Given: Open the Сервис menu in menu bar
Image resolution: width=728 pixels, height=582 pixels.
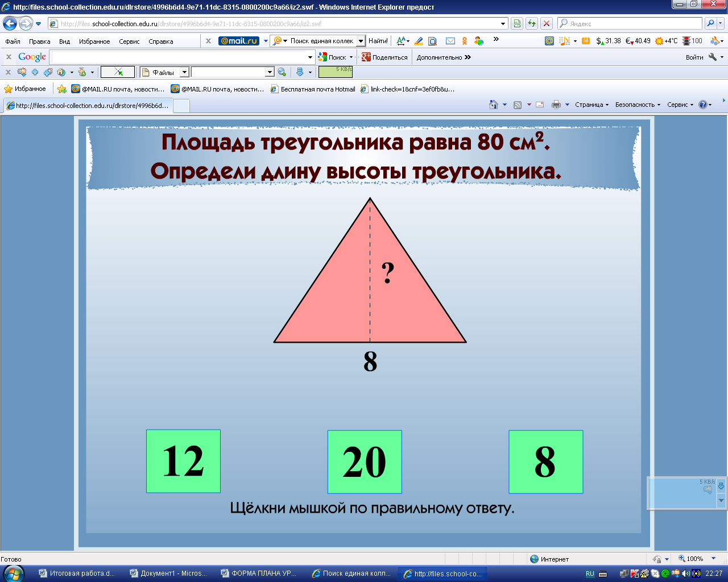Looking at the screenshot, I should pyautogui.click(x=129, y=41).
